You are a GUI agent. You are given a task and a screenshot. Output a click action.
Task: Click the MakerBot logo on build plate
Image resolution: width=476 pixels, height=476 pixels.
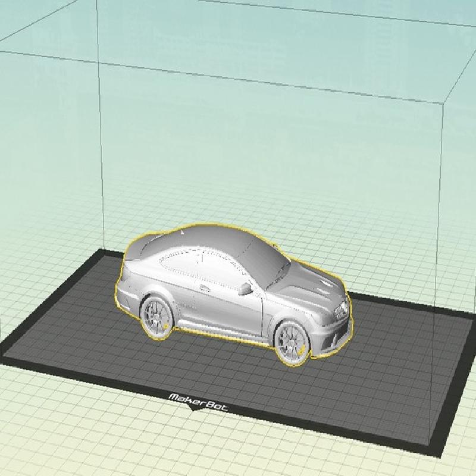tap(198, 401)
